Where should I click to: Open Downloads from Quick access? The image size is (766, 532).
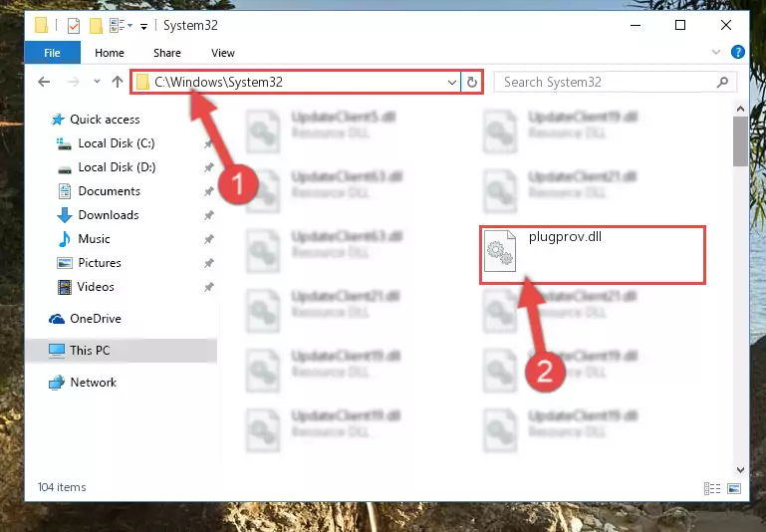(109, 215)
